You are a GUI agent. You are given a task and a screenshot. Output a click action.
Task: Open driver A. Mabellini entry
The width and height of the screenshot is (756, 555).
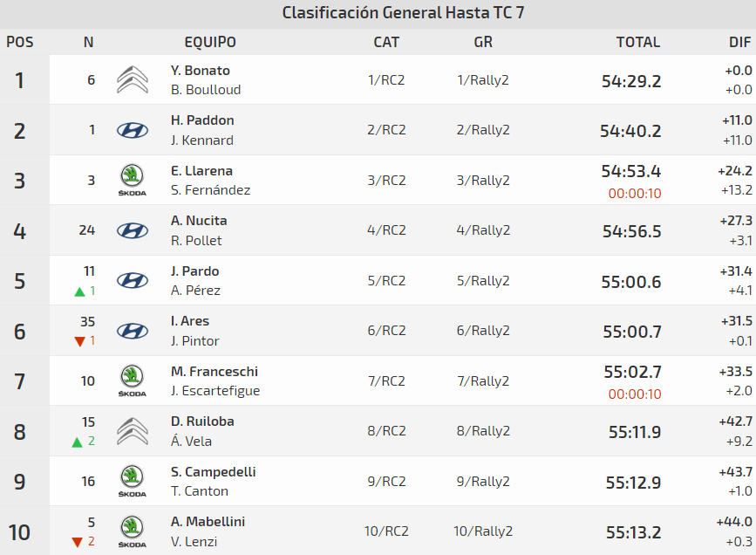(x=208, y=522)
